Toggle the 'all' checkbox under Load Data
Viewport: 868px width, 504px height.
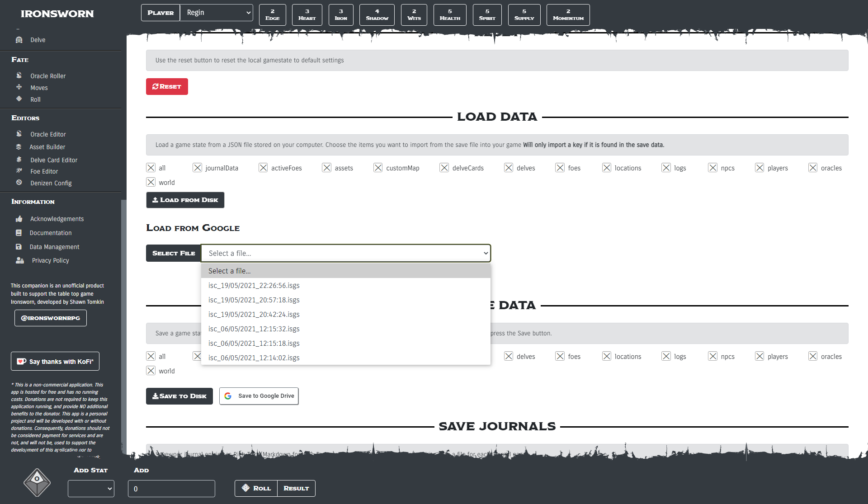coord(151,168)
